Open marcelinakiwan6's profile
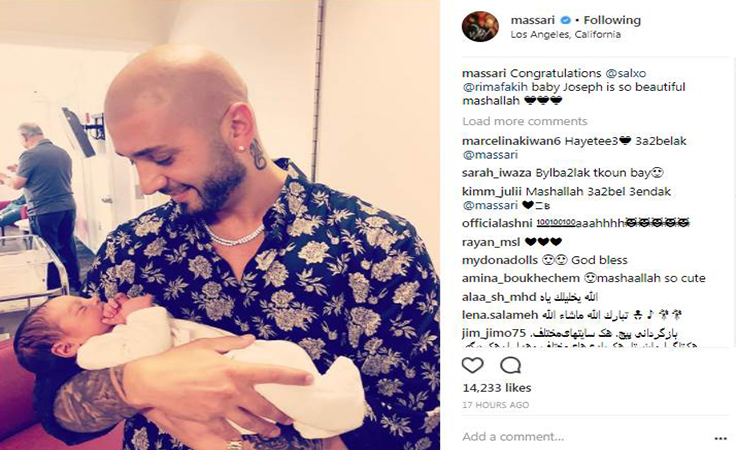The image size is (736, 450). [x=511, y=141]
